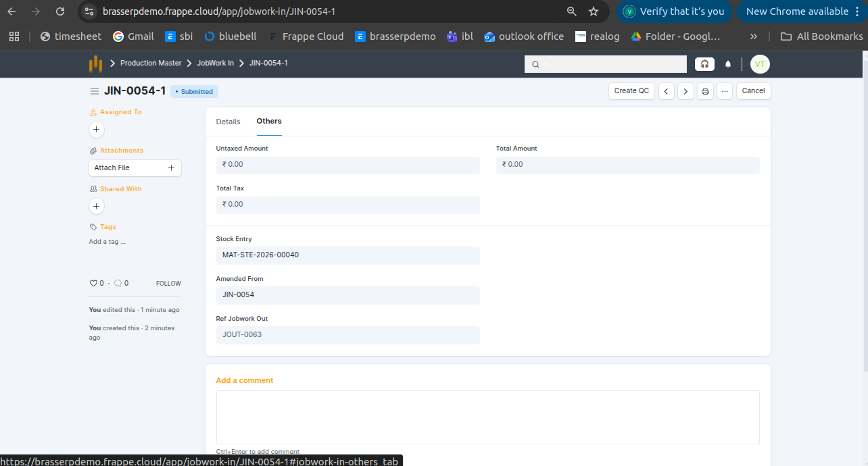Click the print icon button
This screenshot has width=868, height=466.
coord(705,91)
